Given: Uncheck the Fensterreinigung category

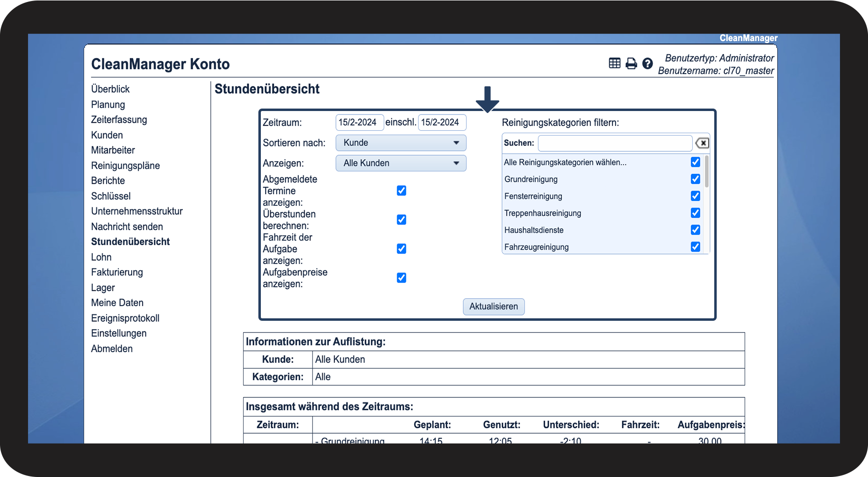Looking at the screenshot, I should [x=695, y=196].
